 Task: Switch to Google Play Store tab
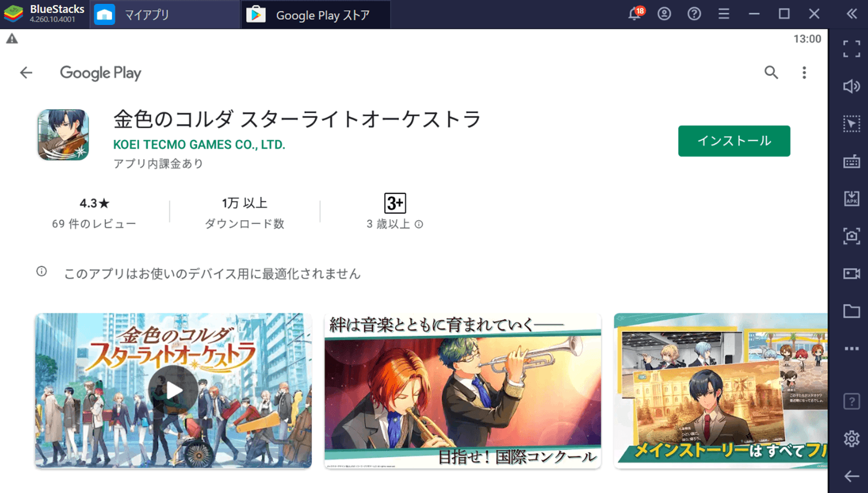(x=315, y=14)
